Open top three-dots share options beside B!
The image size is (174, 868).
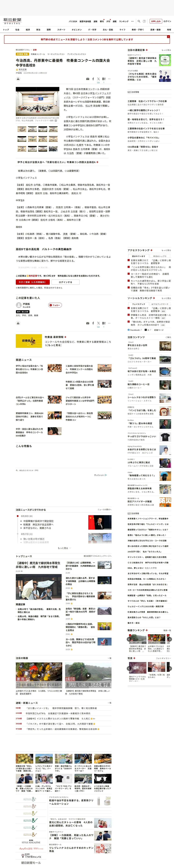point(109,79)
